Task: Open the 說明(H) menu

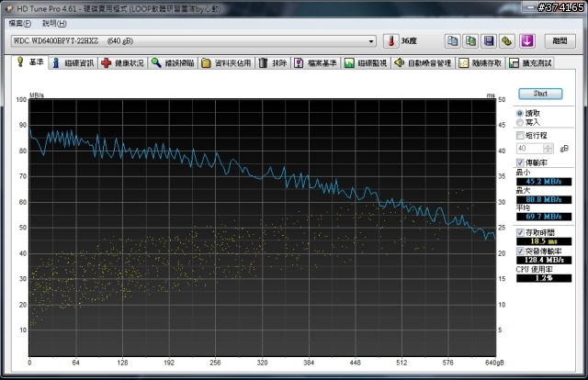Action: tap(54, 24)
